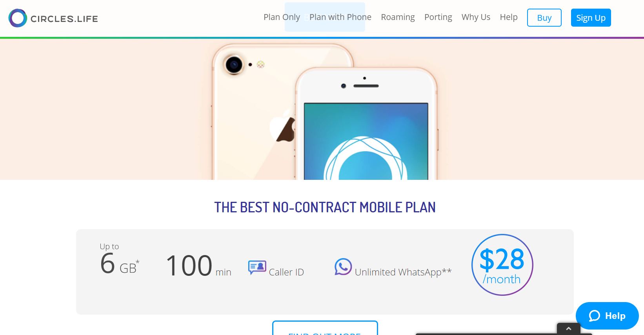644x335 pixels.
Task: Go to the Roaming page
Action: [x=398, y=17]
